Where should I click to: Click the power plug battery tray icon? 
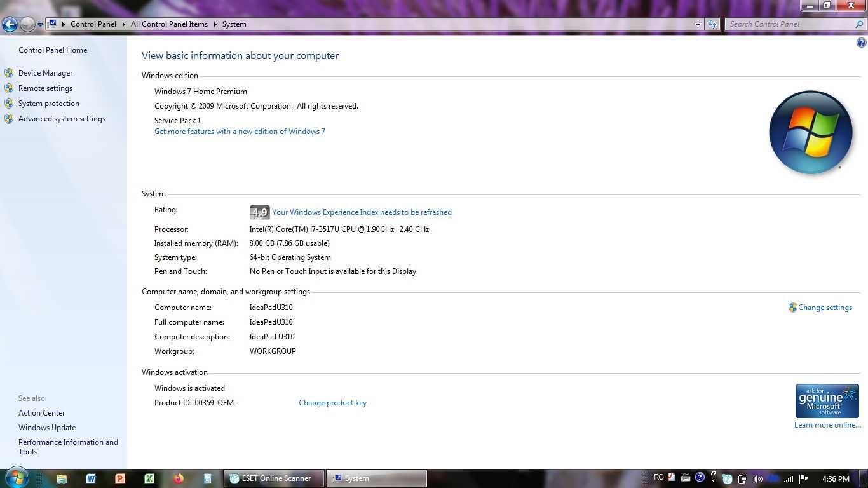pyautogui.click(x=743, y=479)
